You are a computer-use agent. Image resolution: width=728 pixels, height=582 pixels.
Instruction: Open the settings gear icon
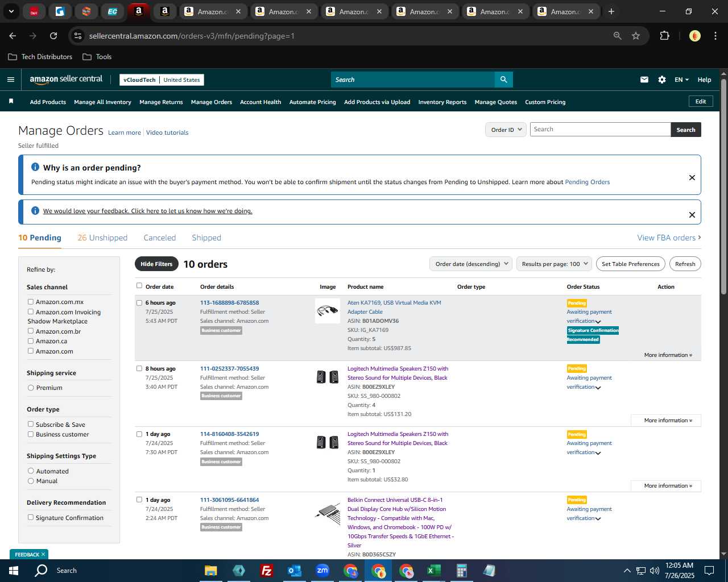coord(662,80)
